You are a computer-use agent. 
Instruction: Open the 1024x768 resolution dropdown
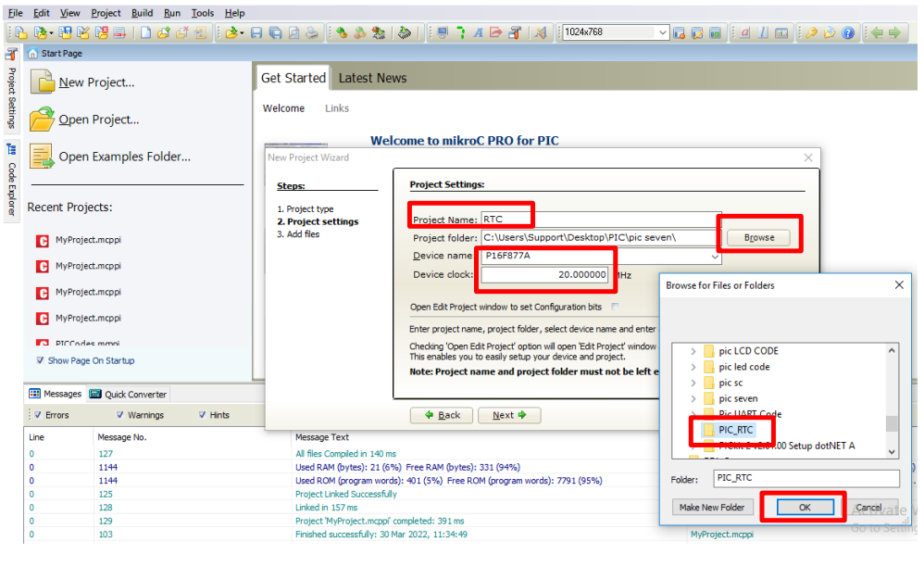click(x=662, y=32)
